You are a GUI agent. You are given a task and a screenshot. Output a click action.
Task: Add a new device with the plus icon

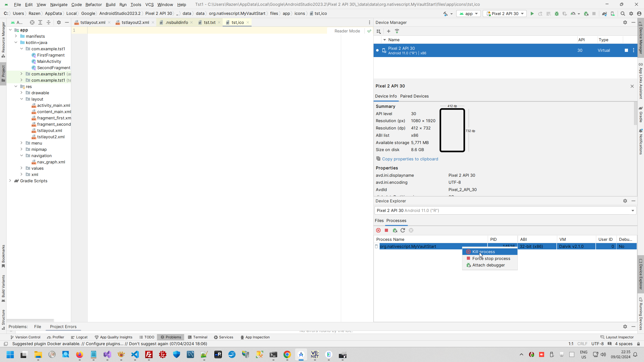[389, 31]
